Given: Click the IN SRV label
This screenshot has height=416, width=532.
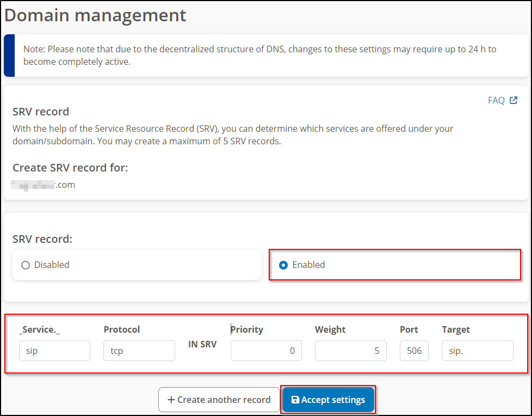Looking at the screenshot, I should tap(202, 344).
